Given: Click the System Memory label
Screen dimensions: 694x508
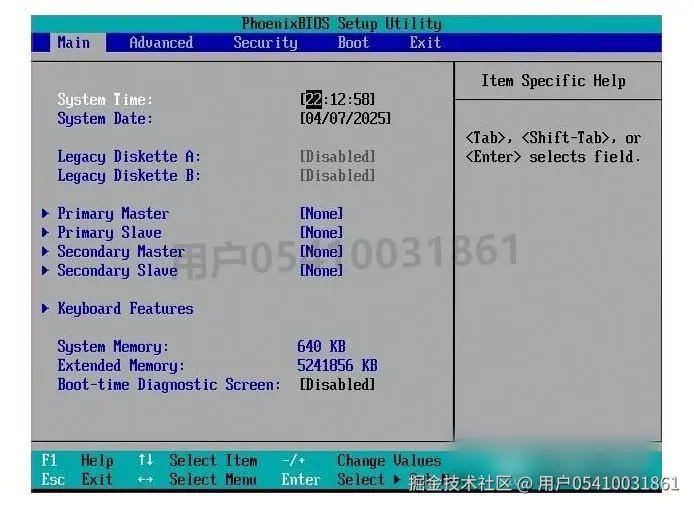Looking at the screenshot, I should point(113,346).
